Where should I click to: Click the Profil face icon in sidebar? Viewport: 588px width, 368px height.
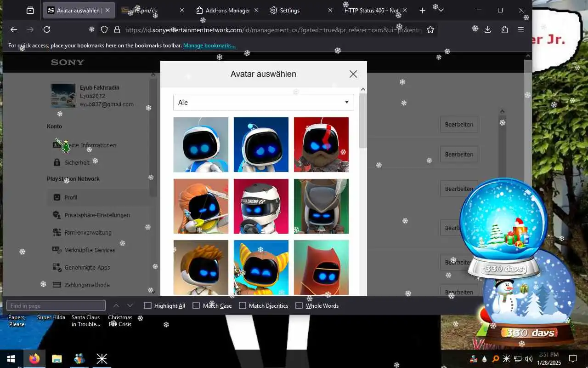[x=57, y=197]
